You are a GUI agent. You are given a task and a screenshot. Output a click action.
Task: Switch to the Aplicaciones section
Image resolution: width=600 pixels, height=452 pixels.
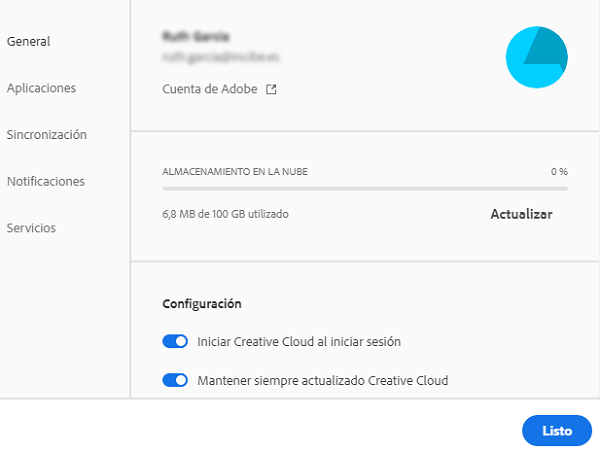41,88
